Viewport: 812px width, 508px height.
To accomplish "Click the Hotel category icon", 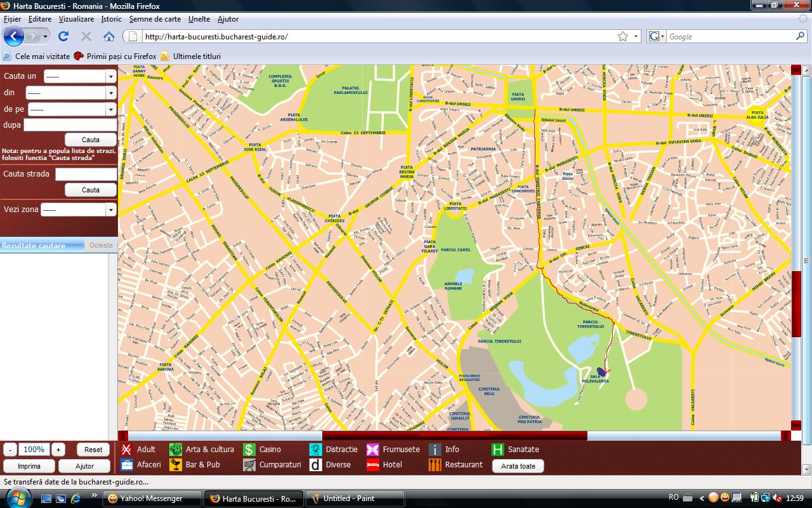I will (373, 465).
